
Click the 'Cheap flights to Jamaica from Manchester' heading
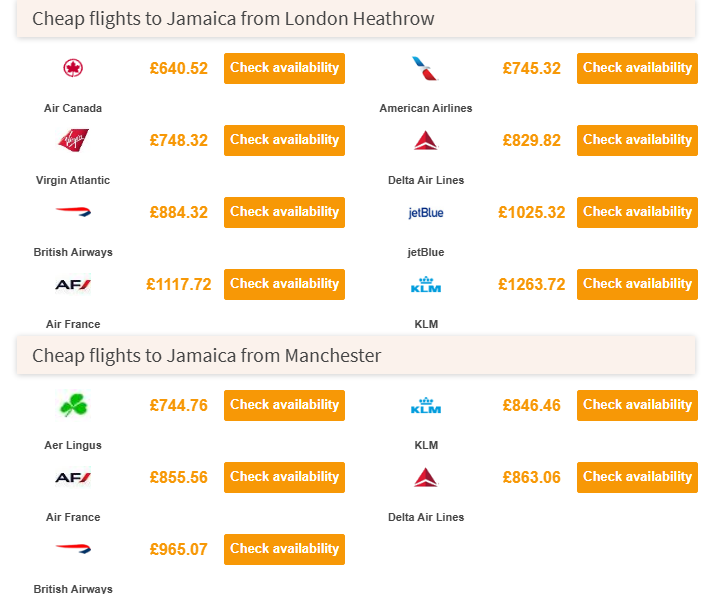[206, 355]
